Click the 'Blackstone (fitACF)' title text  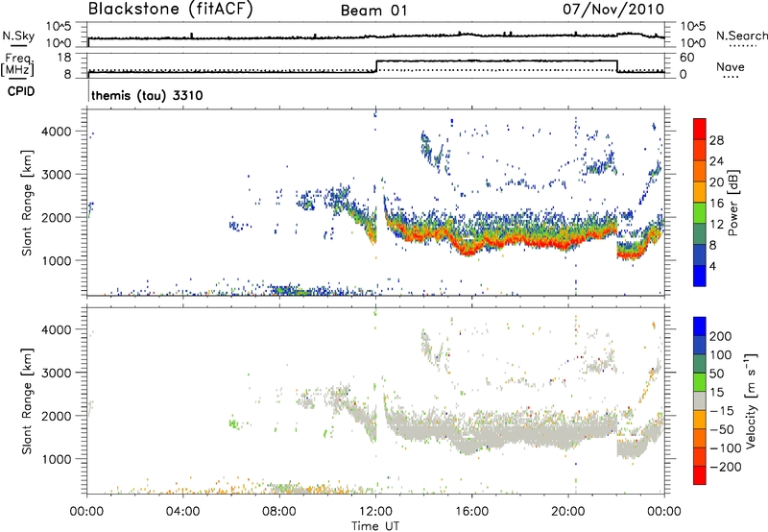(171, 9)
